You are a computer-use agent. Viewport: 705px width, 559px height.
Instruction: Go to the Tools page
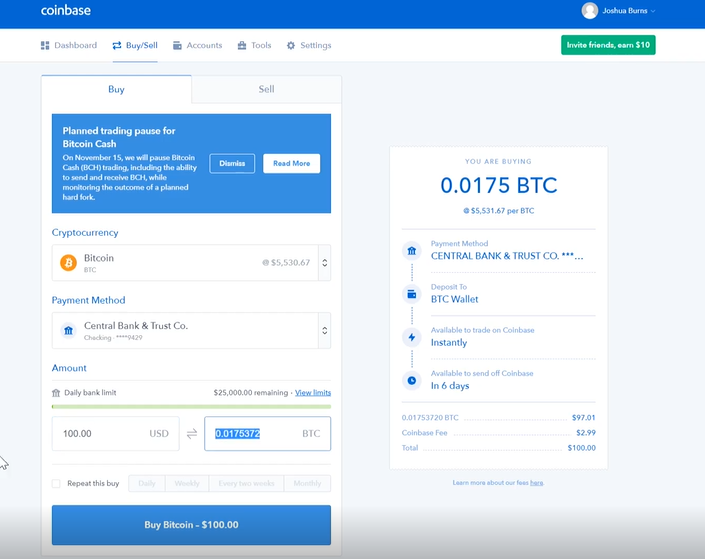coord(254,45)
